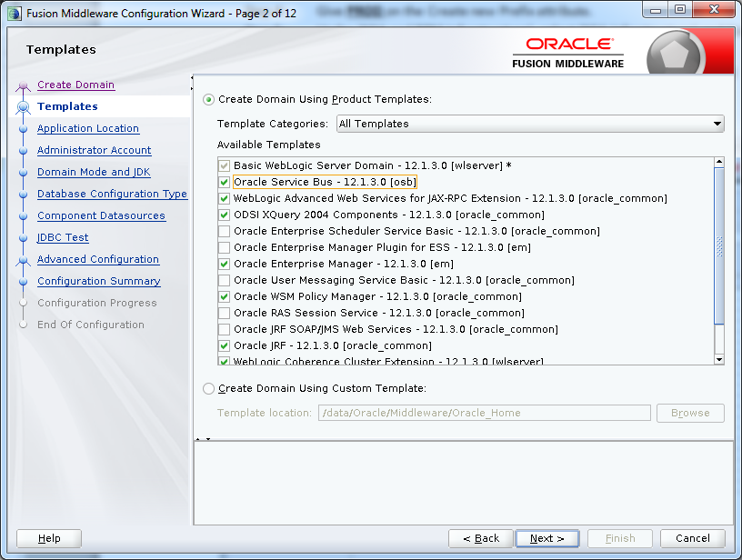Click the Next button

547,538
